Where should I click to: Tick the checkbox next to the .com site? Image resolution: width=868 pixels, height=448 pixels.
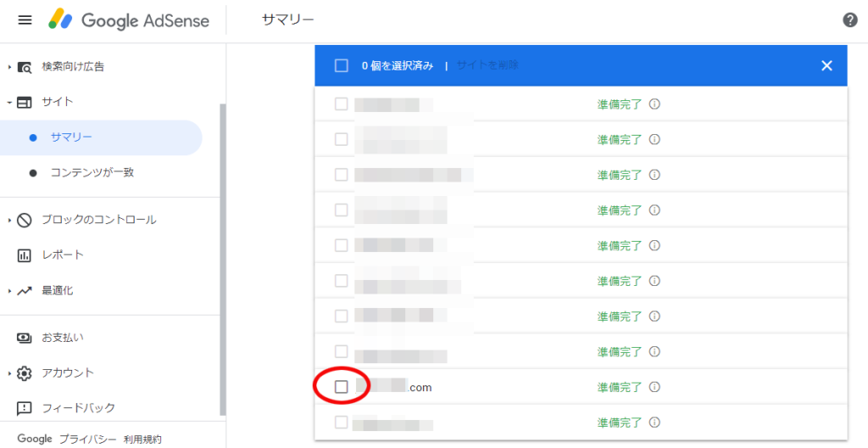coord(342,387)
